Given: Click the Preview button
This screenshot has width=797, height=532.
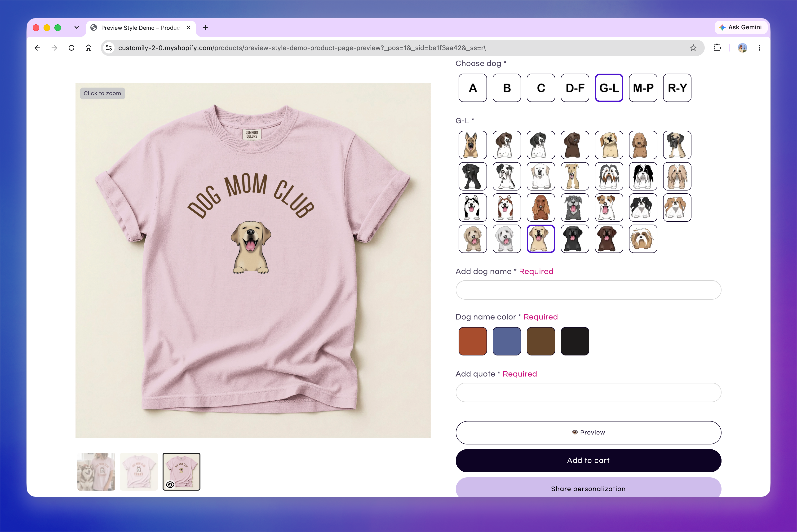Looking at the screenshot, I should 588,433.
